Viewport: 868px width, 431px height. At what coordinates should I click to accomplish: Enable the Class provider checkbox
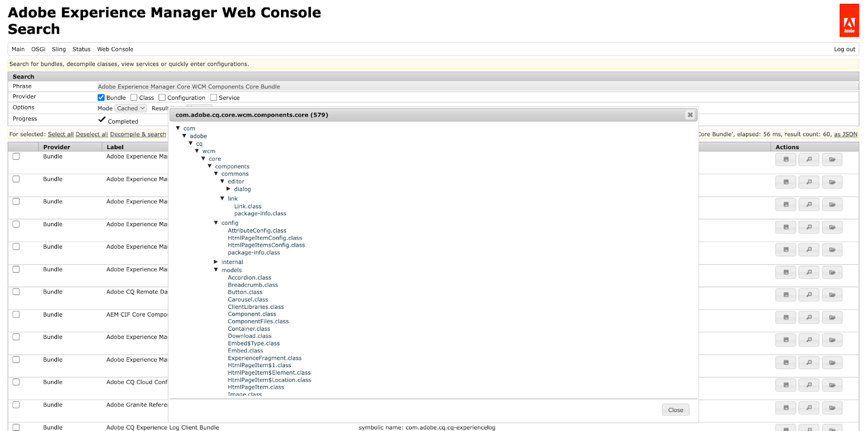point(134,98)
